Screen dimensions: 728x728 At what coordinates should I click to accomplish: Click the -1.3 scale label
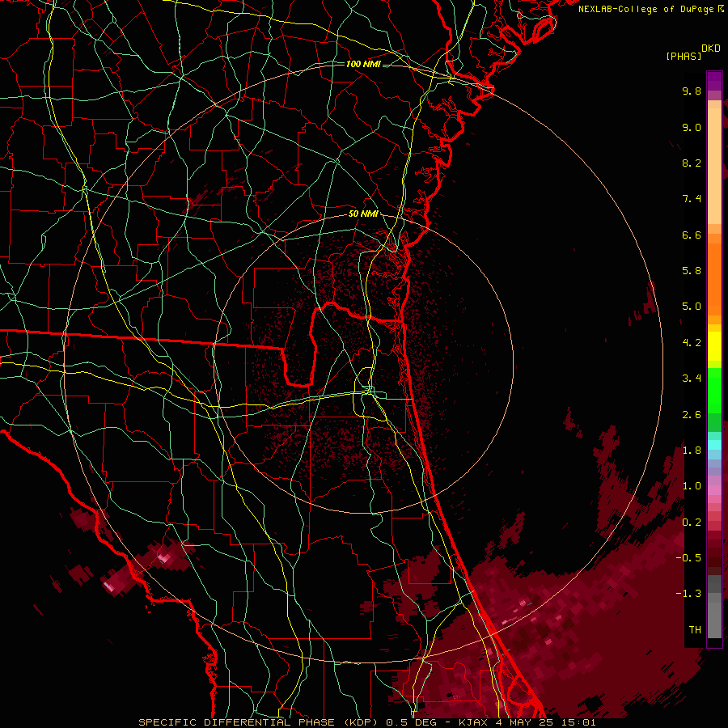pos(688,594)
